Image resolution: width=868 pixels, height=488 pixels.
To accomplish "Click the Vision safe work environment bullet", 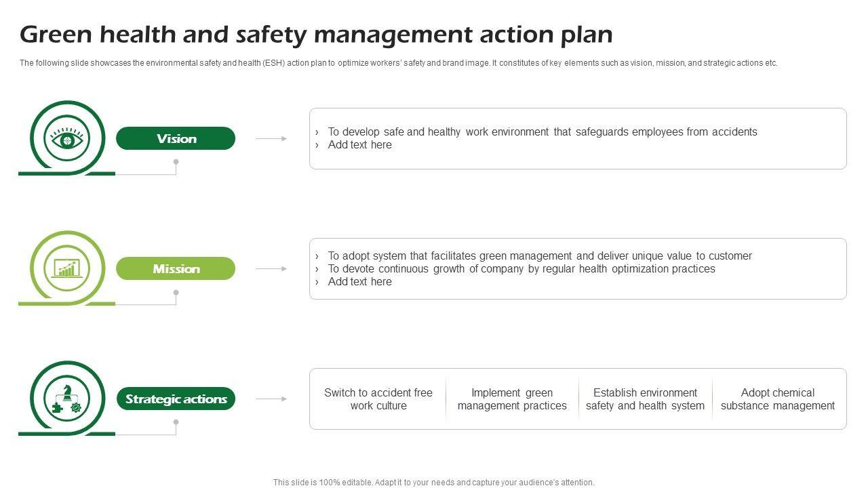I will (x=542, y=132).
